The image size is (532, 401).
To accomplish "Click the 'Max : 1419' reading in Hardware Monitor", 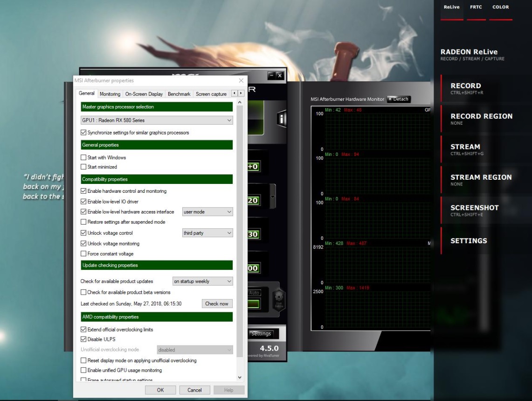I will coord(358,288).
